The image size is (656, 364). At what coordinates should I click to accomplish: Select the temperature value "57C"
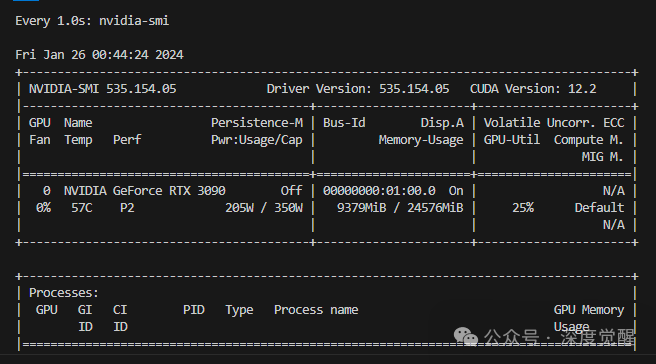[82, 208]
